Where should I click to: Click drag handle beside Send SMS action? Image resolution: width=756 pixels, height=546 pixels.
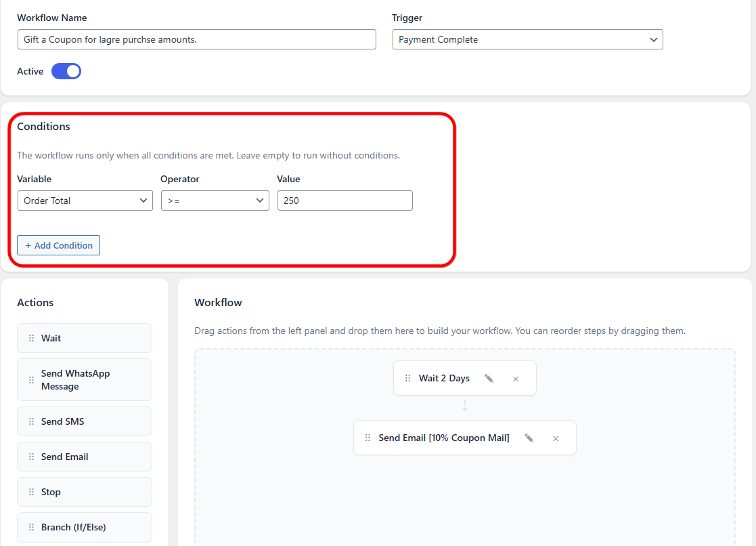(31, 421)
